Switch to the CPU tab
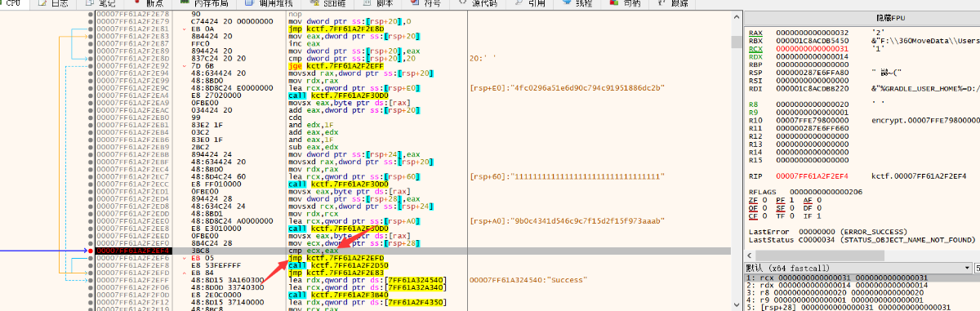980x311 pixels. (14, 4)
